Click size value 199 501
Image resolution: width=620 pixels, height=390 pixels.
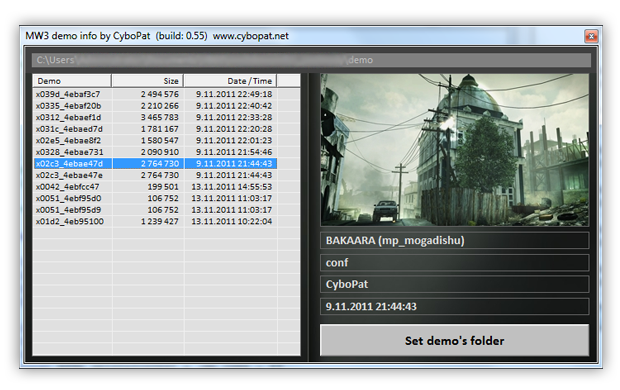(x=163, y=187)
